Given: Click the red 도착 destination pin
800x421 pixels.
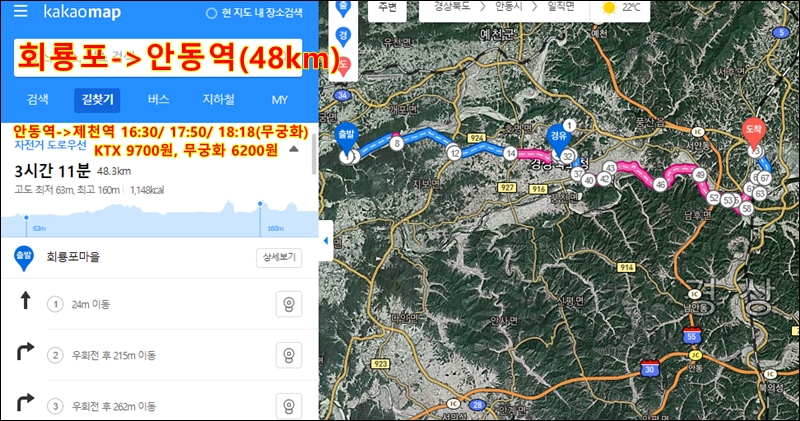Looking at the screenshot, I should (754, 135).
